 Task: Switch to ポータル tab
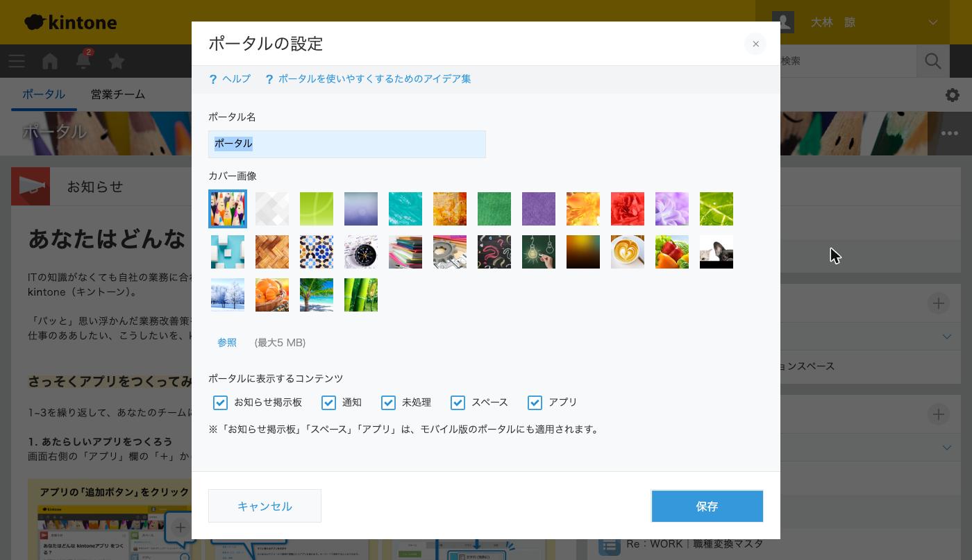click(x=44, y=94)
